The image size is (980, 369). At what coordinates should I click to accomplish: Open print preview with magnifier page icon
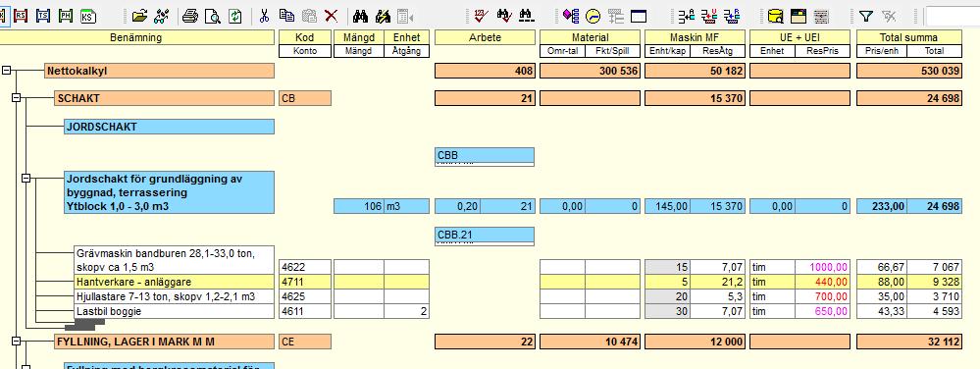[213, 17]
